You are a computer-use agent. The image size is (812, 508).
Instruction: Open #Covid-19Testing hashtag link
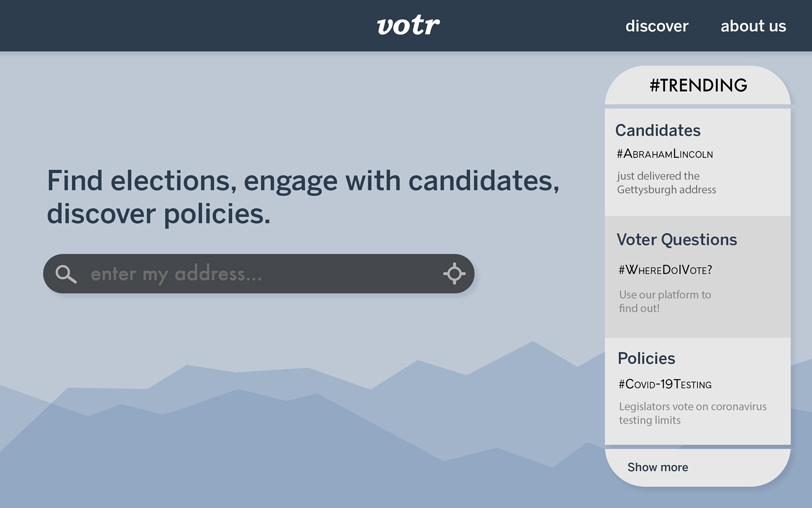(665, 384)
